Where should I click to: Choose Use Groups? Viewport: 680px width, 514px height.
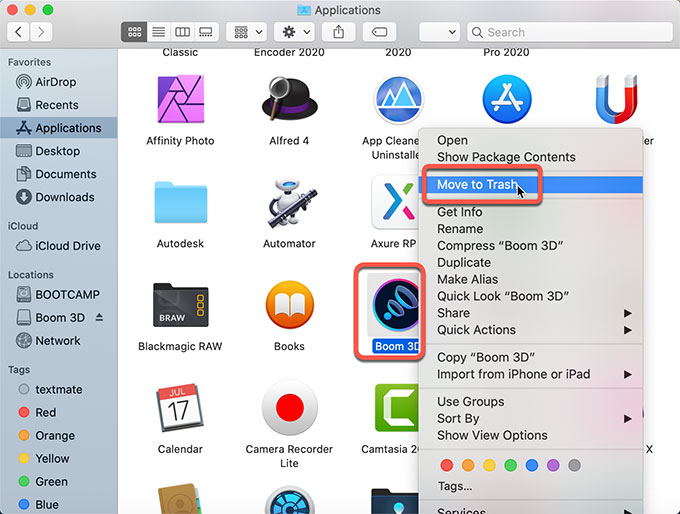533,402
